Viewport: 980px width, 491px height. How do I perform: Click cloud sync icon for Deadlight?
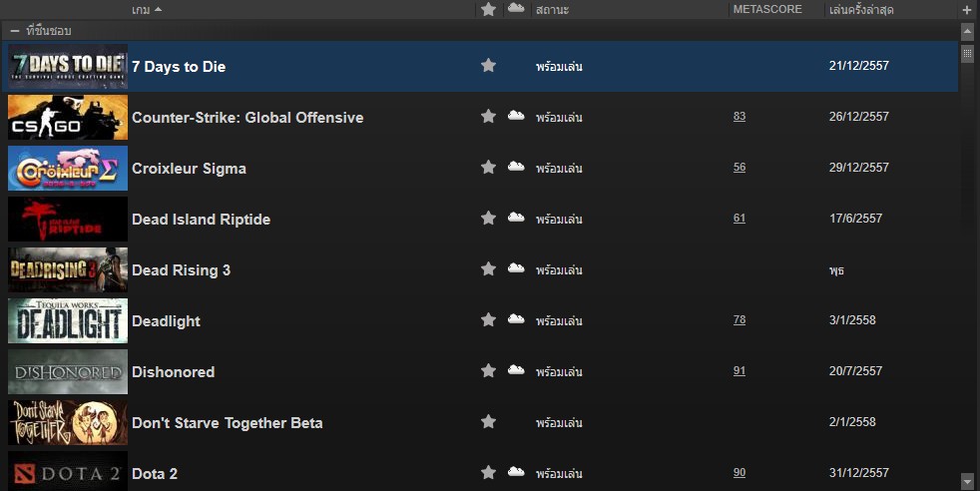(x=516, y=319)
